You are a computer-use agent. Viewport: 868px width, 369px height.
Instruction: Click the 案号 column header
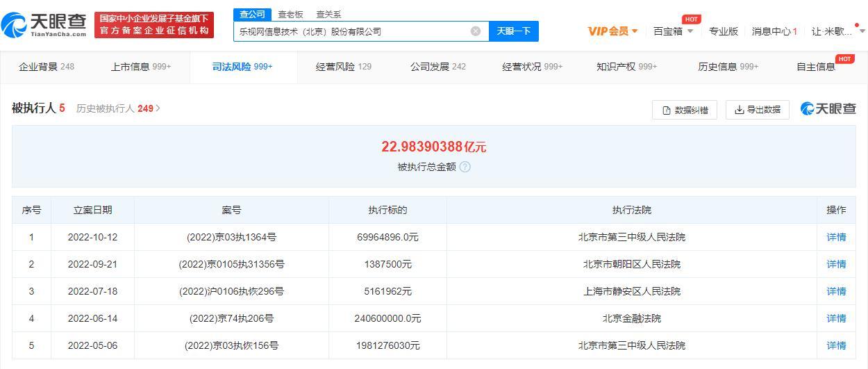pos(231,210)
